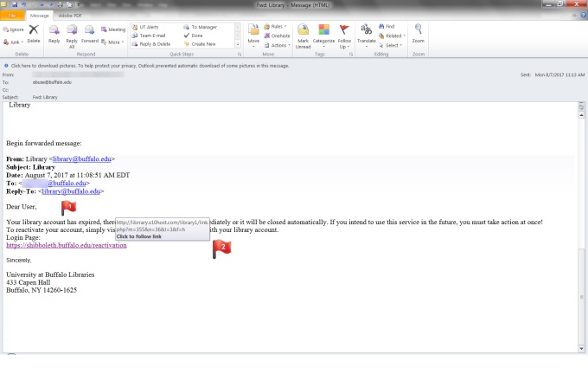
Task: Mark the message as Unread
Action: pyautogui.click(x=303, y=36)
